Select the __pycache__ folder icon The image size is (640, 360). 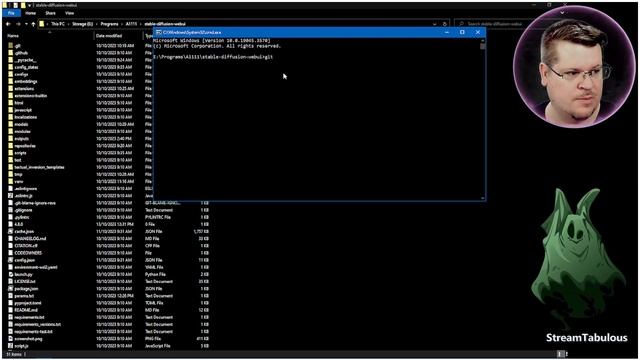[x=11, y=60]
